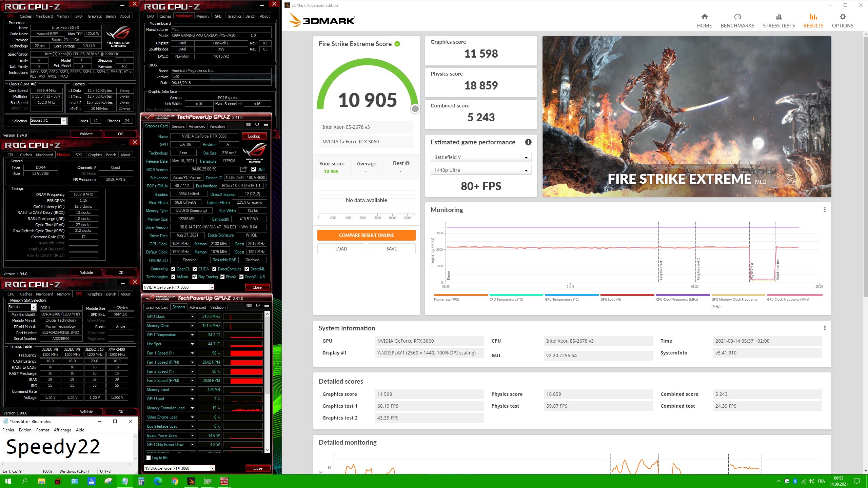Click the info icon beside Estimated game performance

click(x=528, y=142)
